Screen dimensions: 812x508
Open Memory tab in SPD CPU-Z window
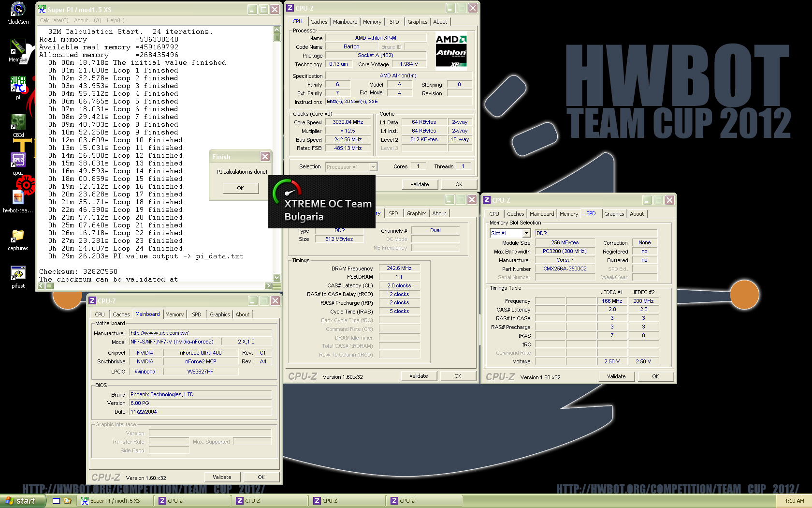[569, 214]
